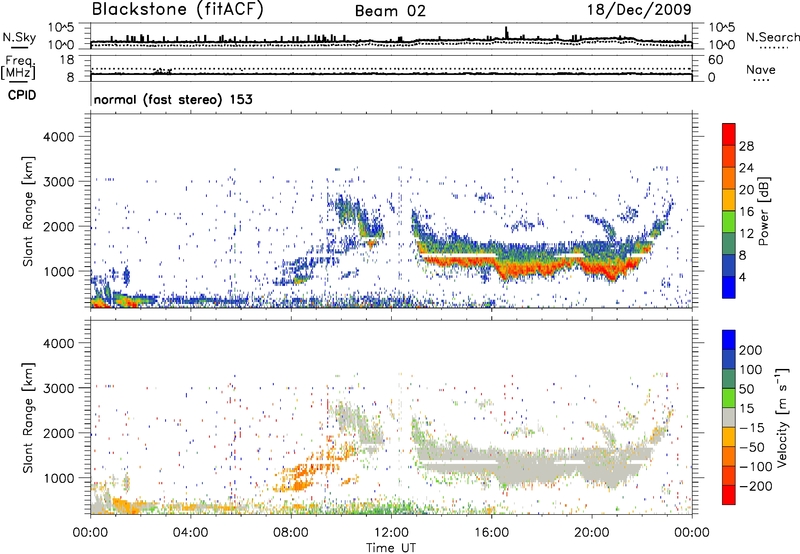Click the yellow 16-20 dB band of Power colorbar
The height and width of the screenshot is (554, 800).
click(x=729, y=199)
